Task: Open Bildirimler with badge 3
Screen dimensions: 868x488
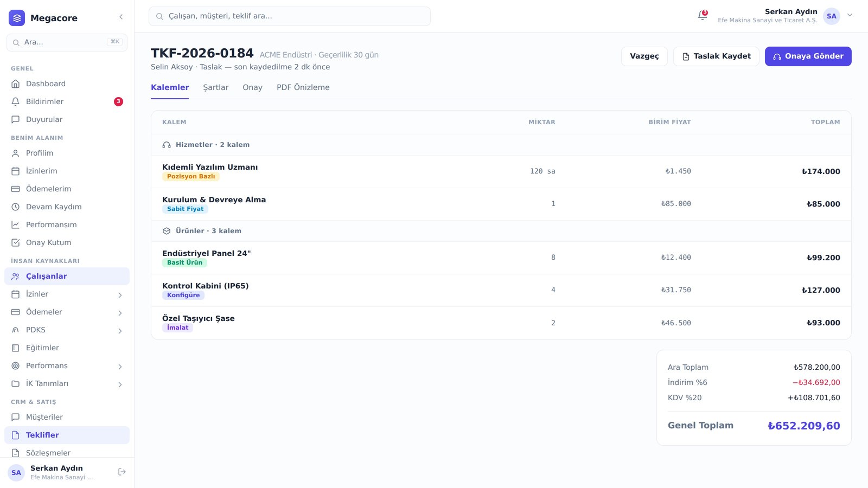Action: tap(67, 101)
